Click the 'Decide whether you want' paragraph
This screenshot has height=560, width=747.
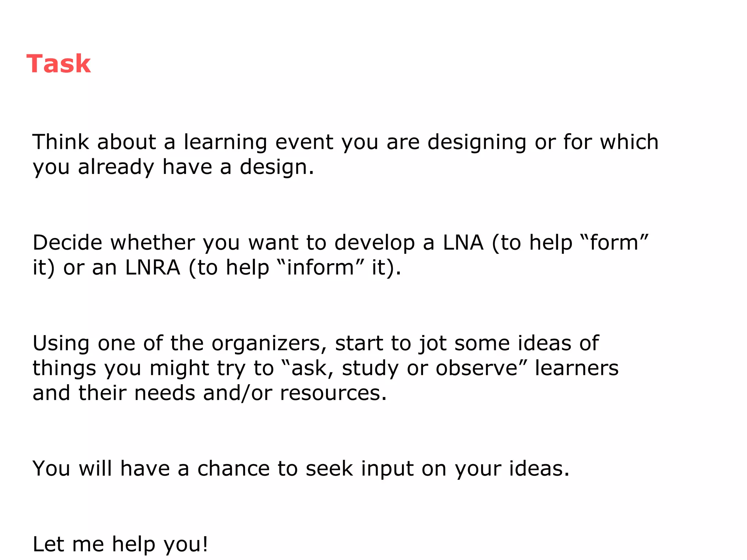click(341, 255)
